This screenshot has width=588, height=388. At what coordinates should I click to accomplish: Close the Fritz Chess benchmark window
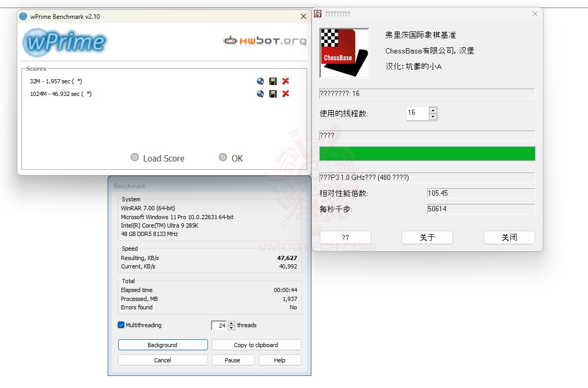(x=535, y=14)
